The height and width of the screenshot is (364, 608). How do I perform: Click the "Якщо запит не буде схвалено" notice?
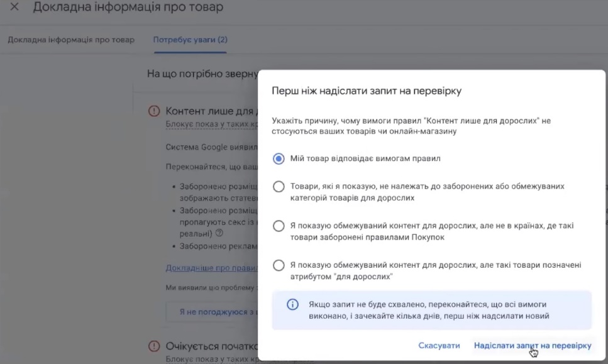[429, 310]
